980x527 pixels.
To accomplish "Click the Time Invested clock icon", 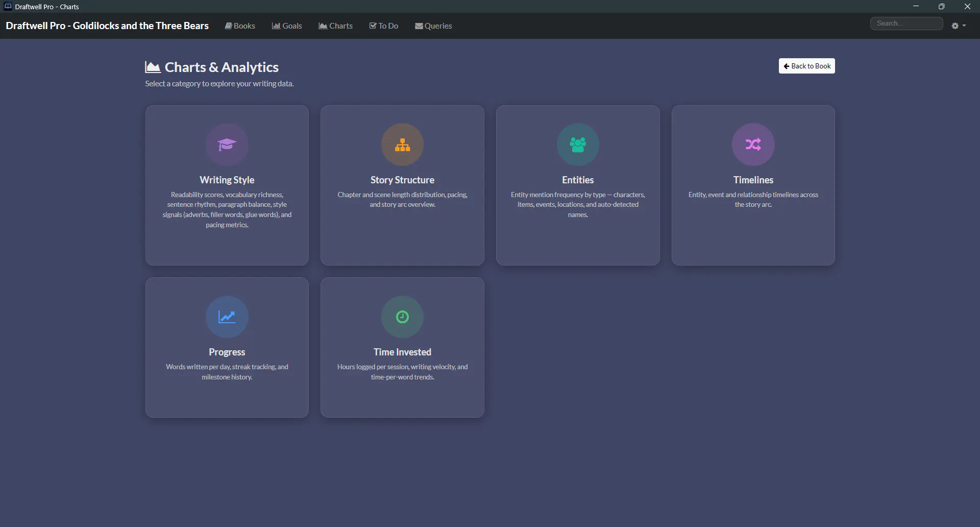I will tap(402, 317).
